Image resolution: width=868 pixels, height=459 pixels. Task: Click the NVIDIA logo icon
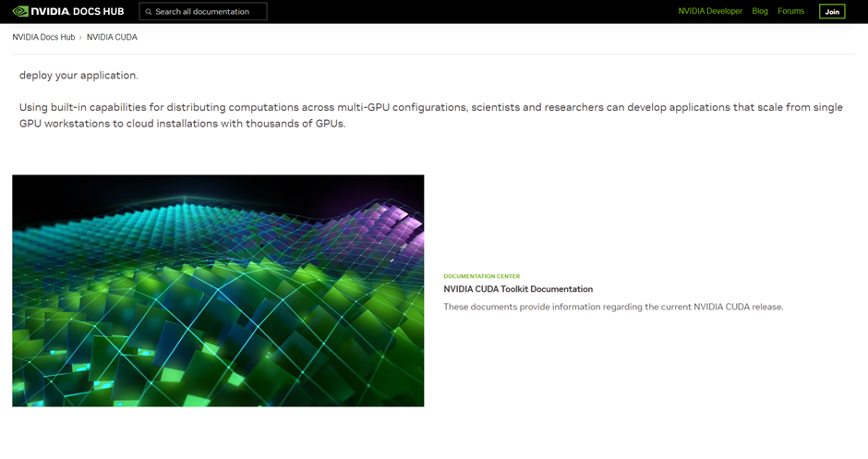(x=20, y=11)
